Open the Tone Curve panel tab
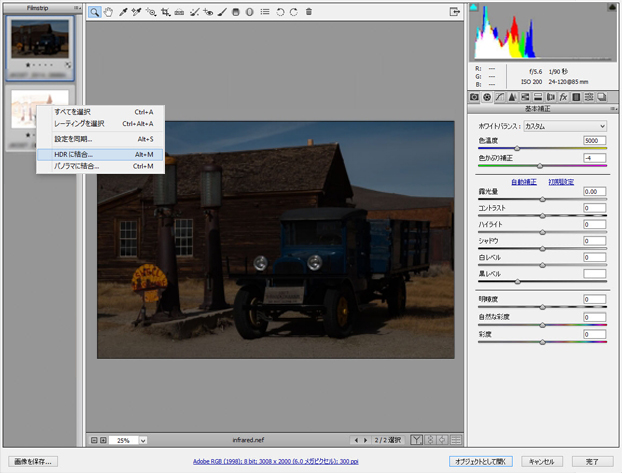 click(500, 97)
